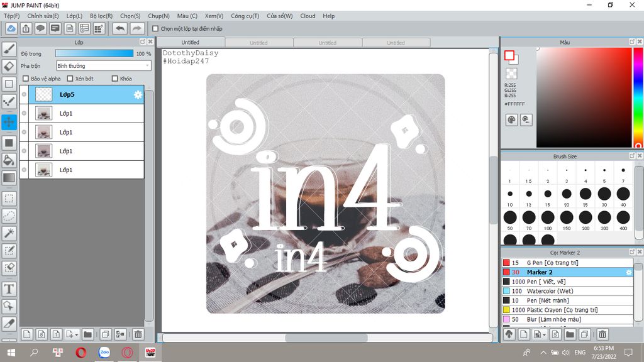Image resolution: width=644 pixels, height=362 pixels.
Task: Activate the Text tool
Action: pyautogui.click(x=9, y=289)
